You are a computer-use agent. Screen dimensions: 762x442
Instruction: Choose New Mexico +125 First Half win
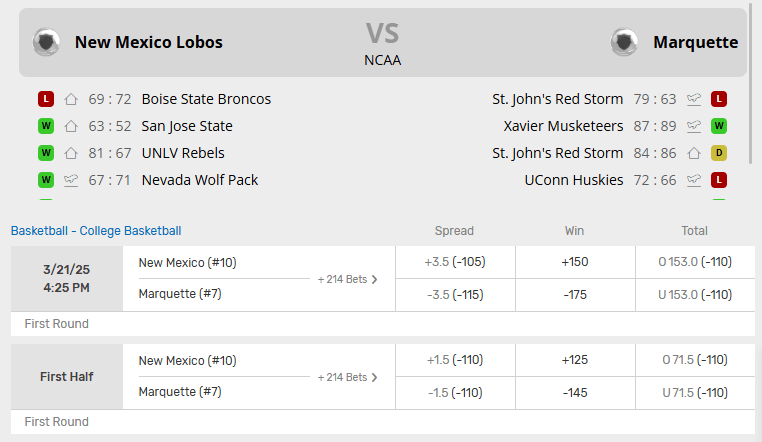point(574,360)
